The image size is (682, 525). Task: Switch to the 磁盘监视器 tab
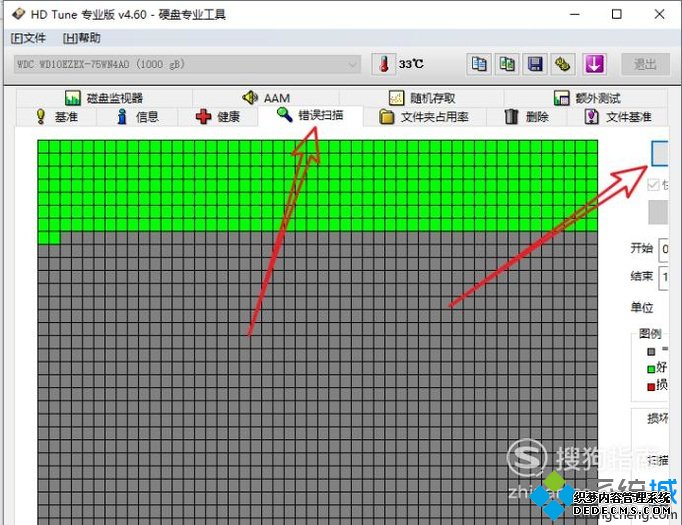(104, 97)
